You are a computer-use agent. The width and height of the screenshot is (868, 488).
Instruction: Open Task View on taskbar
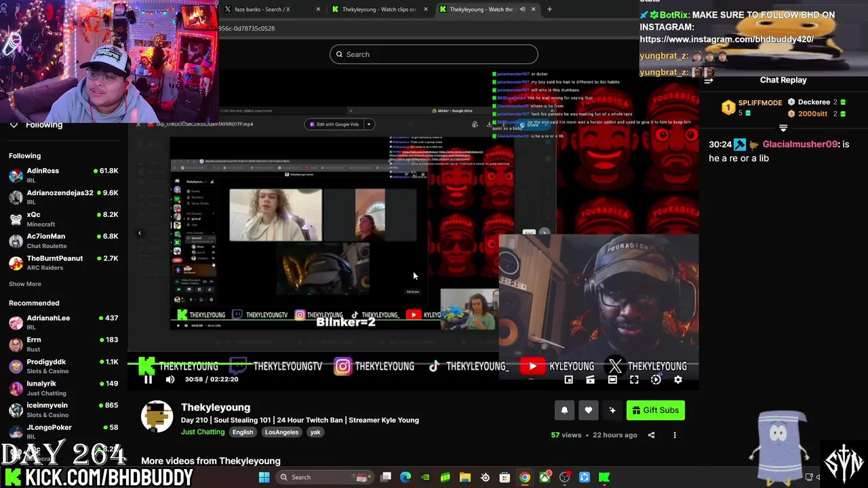click(386, 477)
